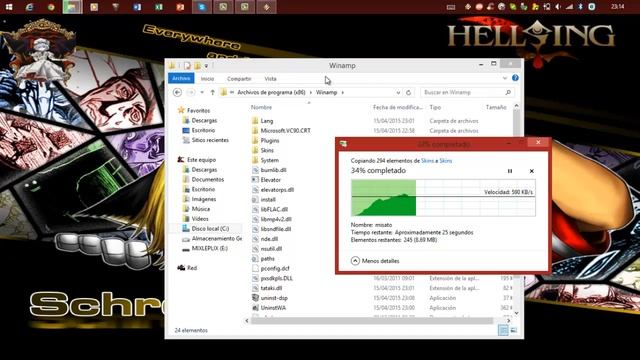640x360 pixels.
Task: Refresh the Winamp folder view
Action: tap(409, 93)
